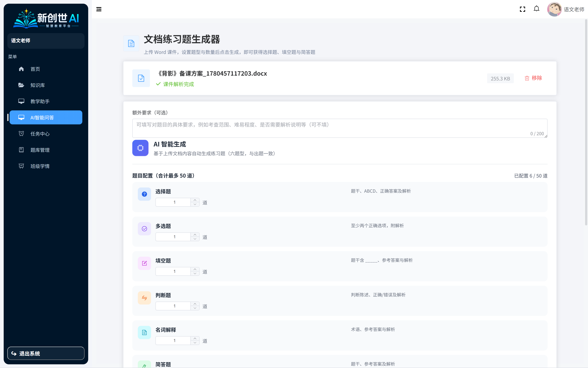
Task: Increase 多选题 count with up arrow
Action: tap(195, 235)
